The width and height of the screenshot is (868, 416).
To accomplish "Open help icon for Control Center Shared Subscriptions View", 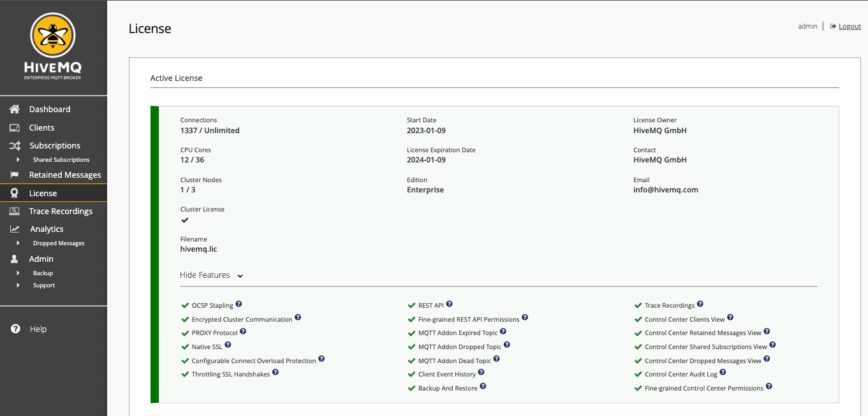I will [x=772, y=346].
